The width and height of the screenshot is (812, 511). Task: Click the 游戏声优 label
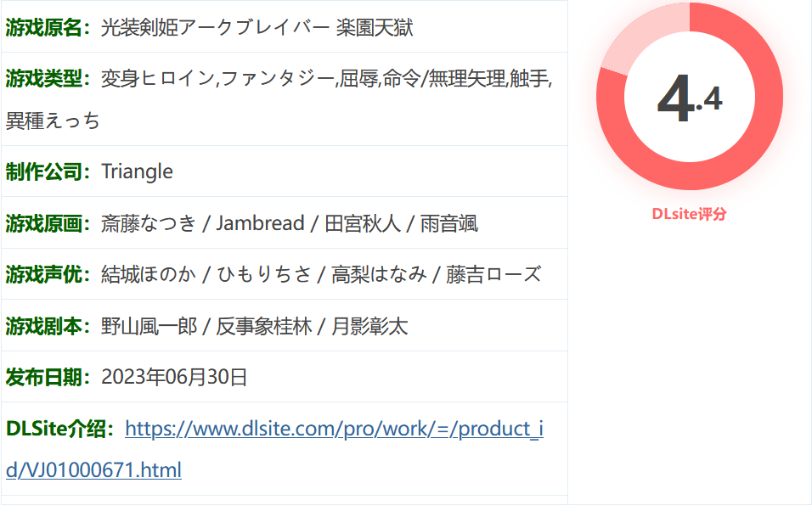[48, 274]
